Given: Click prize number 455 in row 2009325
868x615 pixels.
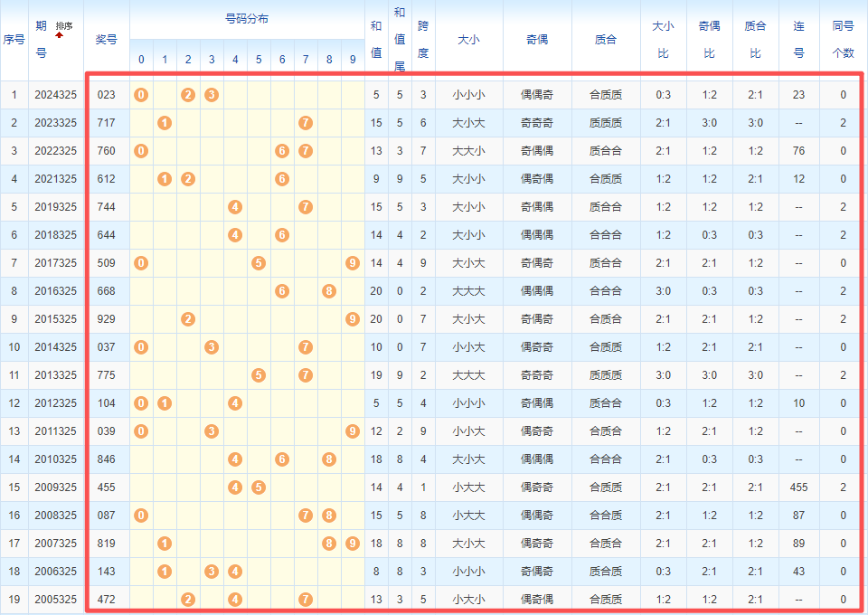Looking at the screenshot, I should click(x=106, y=487).
